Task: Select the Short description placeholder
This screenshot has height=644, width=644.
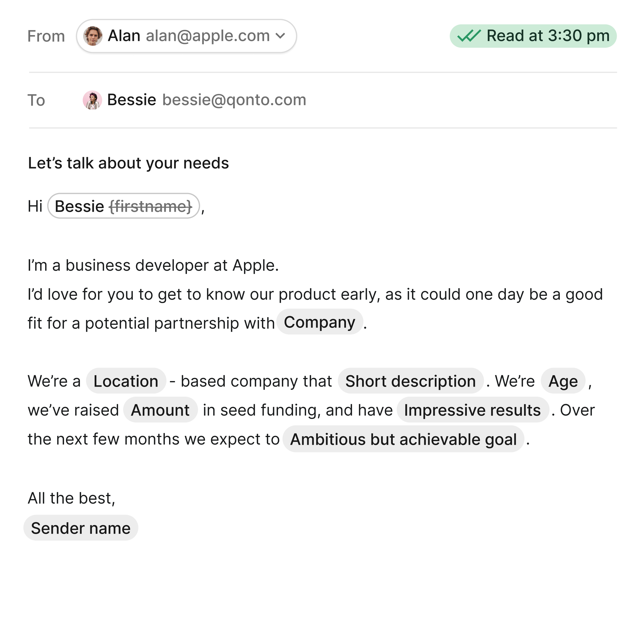Action: tap(410, 381)
